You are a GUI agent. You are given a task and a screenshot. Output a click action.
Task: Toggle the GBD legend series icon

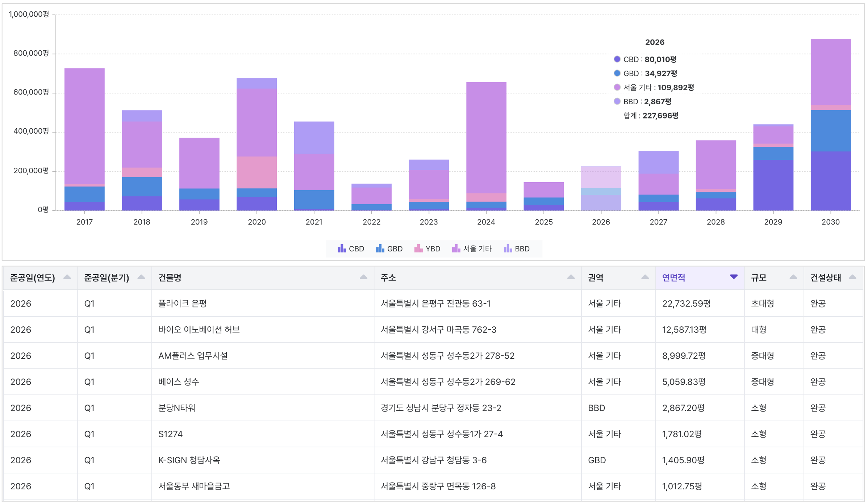[x=380, y=248]
